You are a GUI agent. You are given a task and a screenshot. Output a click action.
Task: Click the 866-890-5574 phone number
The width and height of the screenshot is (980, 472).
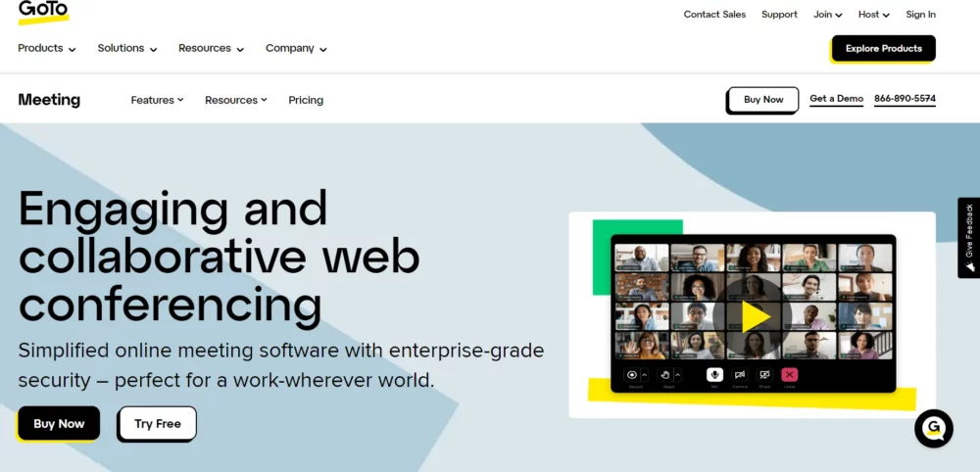click(905, 99)
